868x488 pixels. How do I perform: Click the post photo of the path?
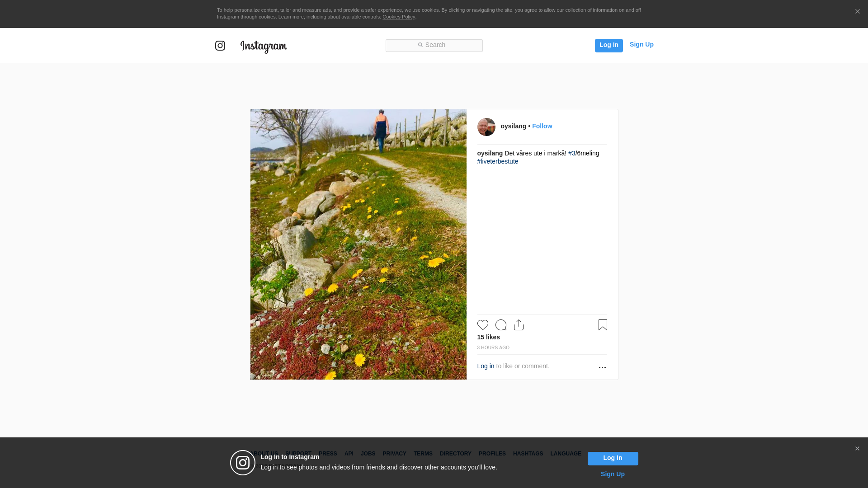358,244
